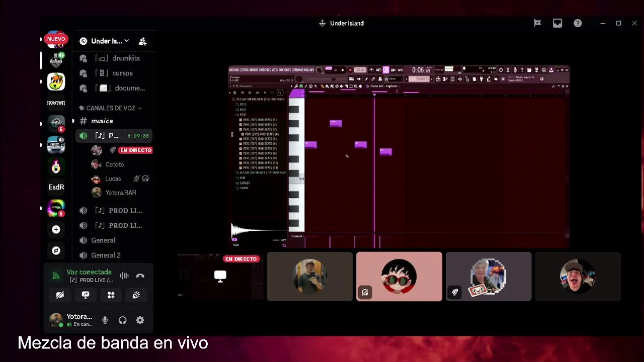Select PERC [FLY] IRAD BEATS (4) sample
The image size is (644, 362).
(260, 134)
